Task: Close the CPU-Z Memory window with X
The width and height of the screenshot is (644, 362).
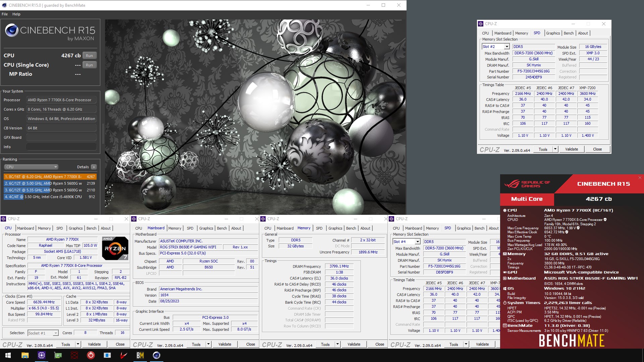Action: pos(386,219)
